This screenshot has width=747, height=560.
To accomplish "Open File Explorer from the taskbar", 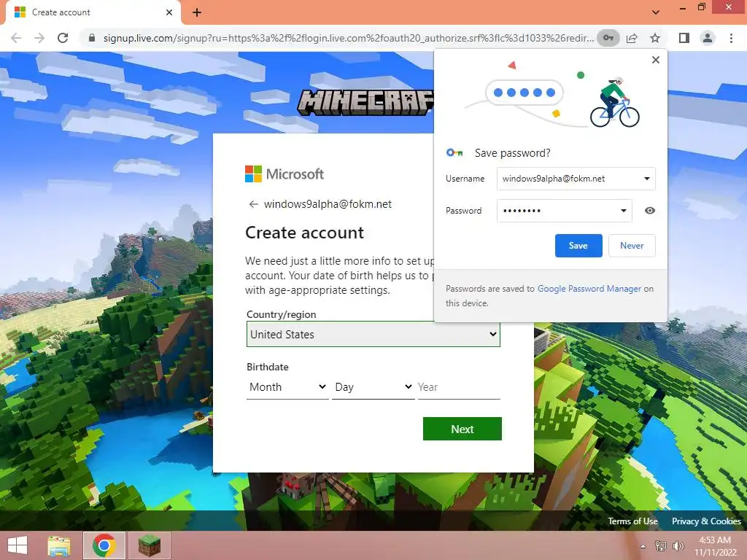I will 59,545.
